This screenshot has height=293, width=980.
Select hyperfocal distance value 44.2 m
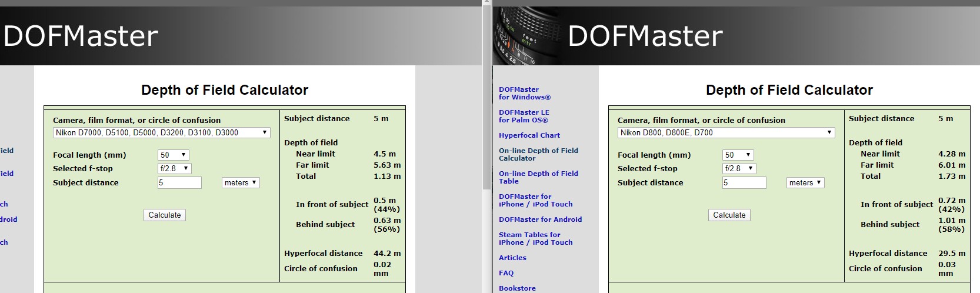tap(387, 254)
